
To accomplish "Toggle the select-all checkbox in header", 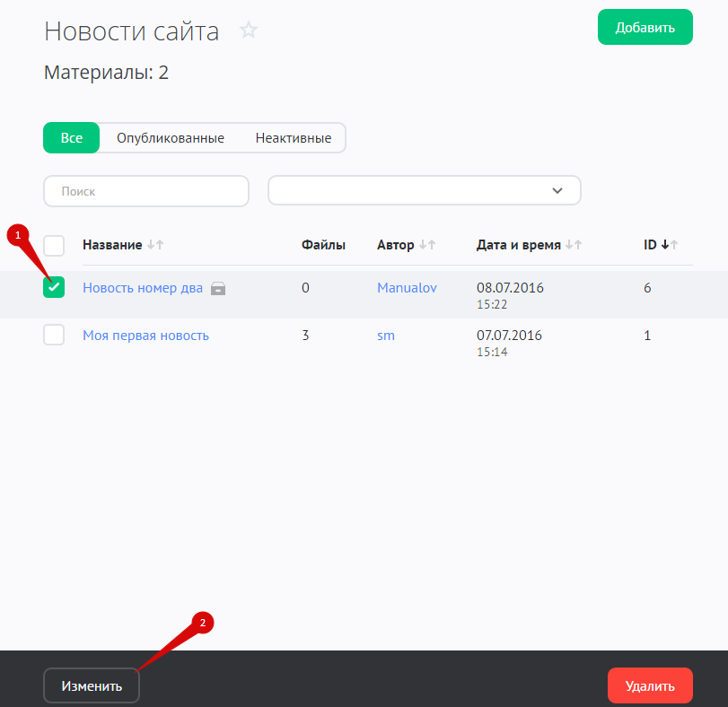I will [x=54, y=246].
